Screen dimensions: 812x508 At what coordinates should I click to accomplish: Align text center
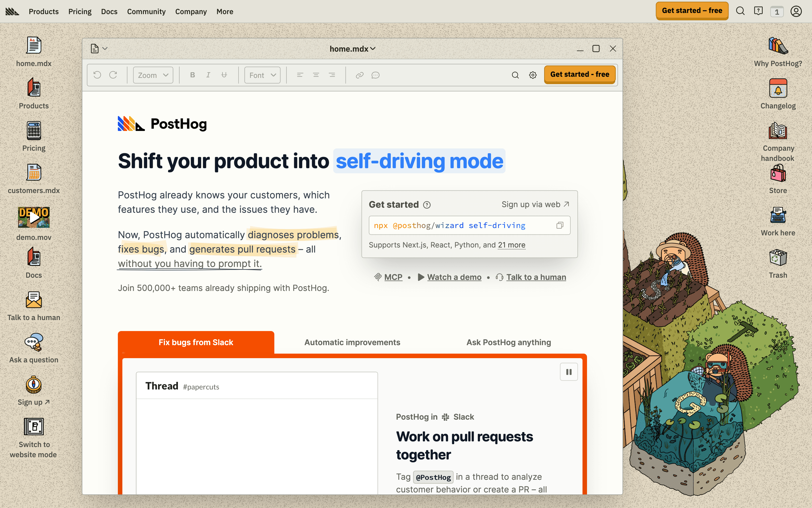[x=316, y=75]
